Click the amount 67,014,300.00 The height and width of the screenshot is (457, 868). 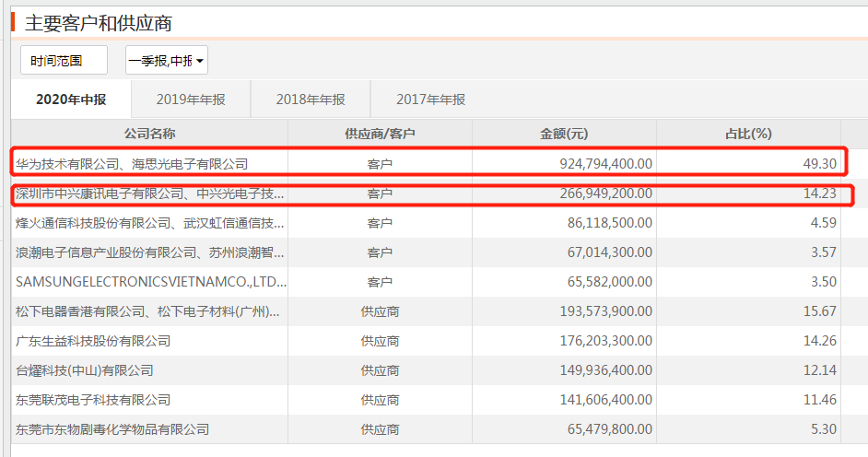[x=609, y=252]
